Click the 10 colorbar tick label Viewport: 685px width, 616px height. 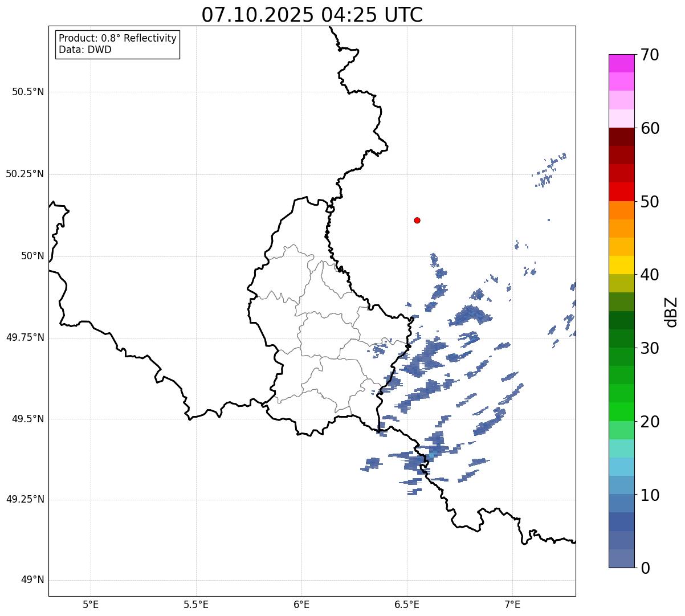[x=650, y=495]
